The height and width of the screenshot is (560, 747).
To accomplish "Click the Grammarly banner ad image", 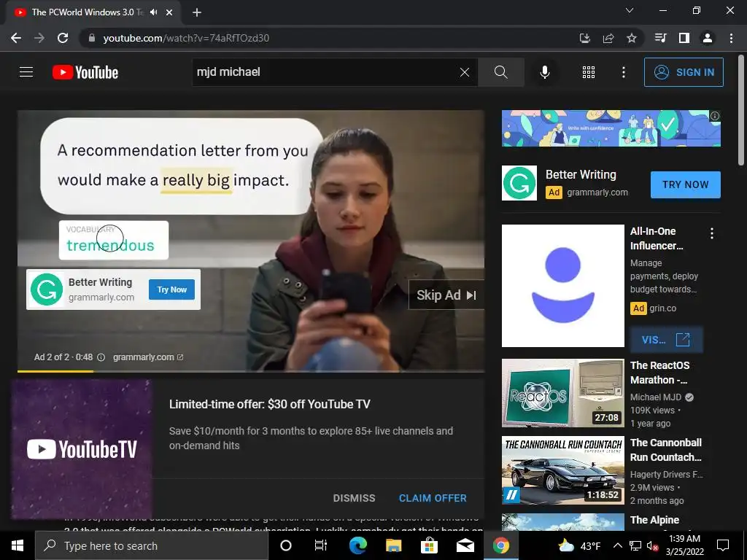I will 611,128.
